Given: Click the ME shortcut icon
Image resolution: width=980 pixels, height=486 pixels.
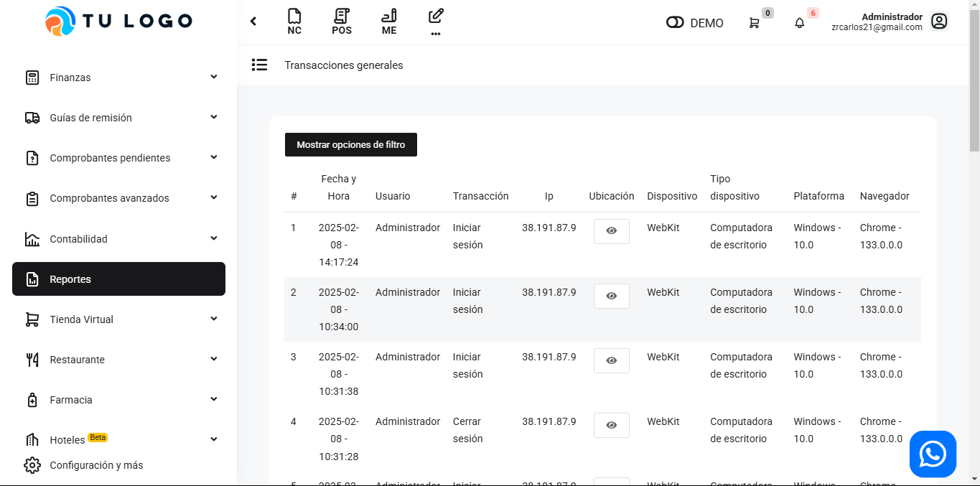Looking at the screenshot, I should point(389,22).
